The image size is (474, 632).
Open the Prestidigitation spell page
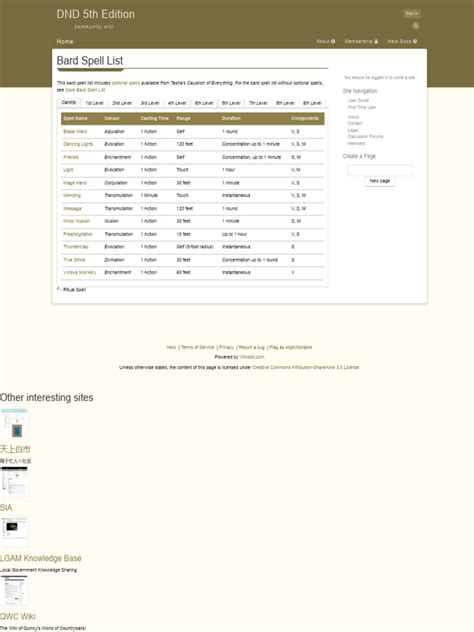coord(78,234)
